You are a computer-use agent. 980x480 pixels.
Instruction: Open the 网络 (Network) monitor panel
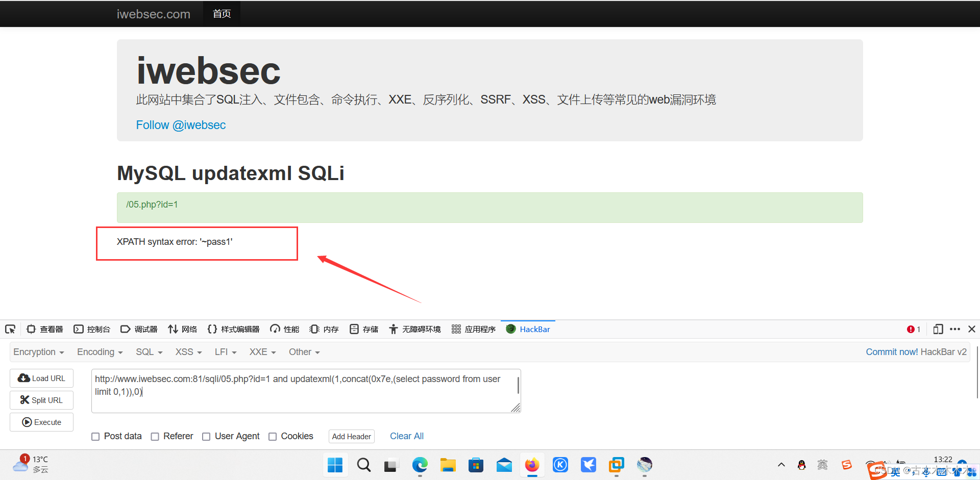(x=182, y=329)
